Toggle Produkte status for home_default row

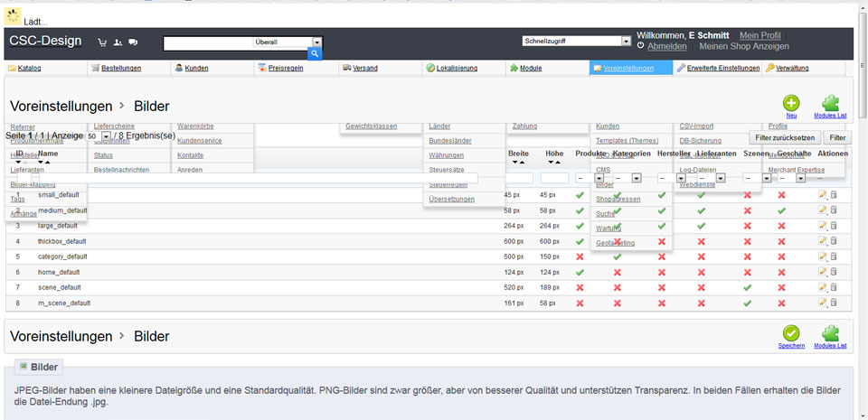tap(580, 273)
